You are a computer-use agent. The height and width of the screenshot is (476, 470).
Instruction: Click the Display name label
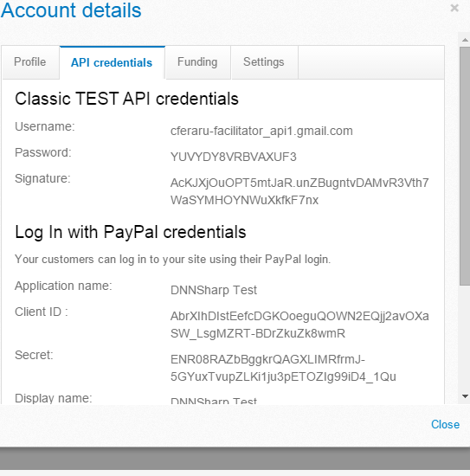53,398
